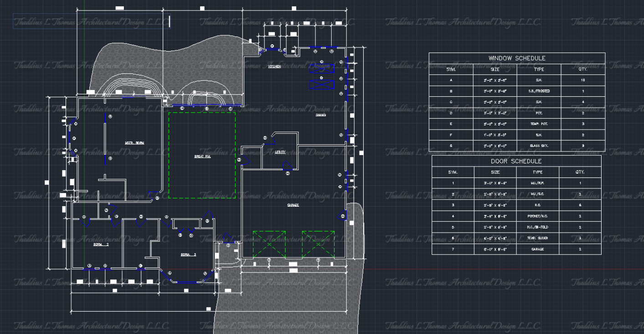The width and height of the screenshot is (644, 334).
Task: Pick the BDRM. 3 room label
Action: [x=188, y=255]
